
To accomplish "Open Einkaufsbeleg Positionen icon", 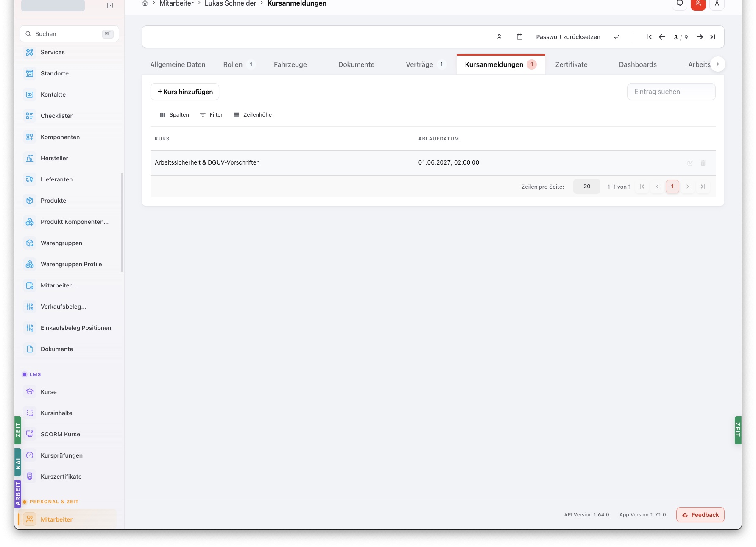I will pyautogui.click(x=30, y=328).
